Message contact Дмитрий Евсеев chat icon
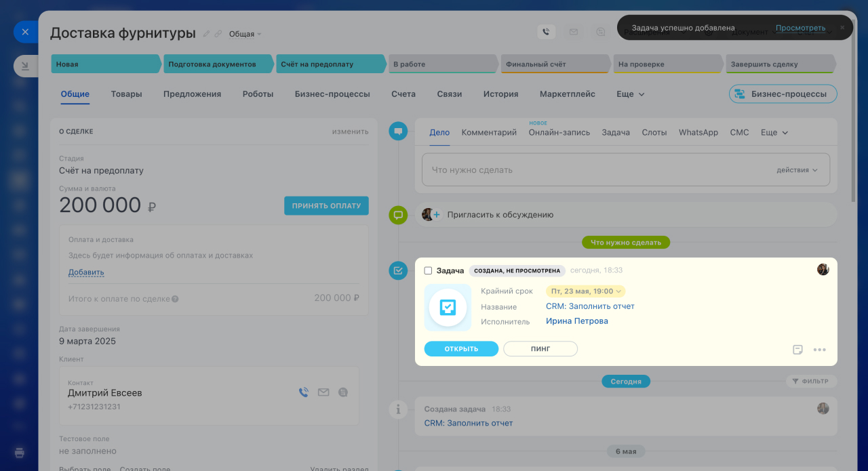Image resolution: width=868 pixels, height=471 pixels. (343, 392)
